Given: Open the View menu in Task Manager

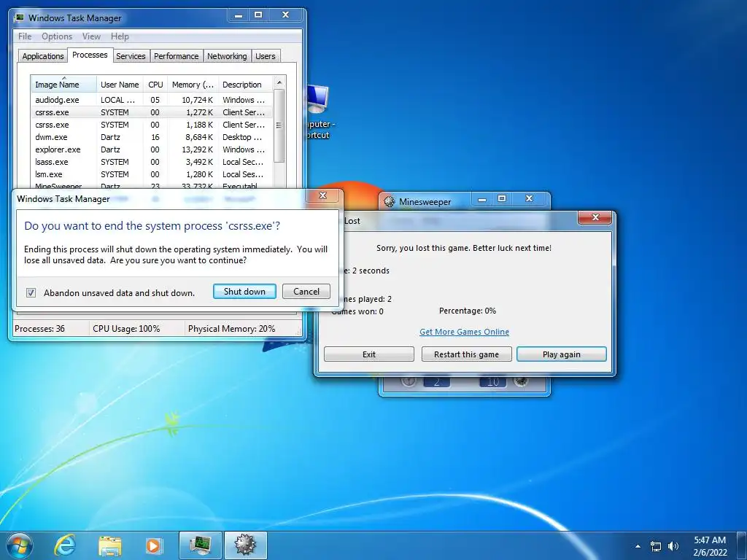Looking at the screenshot, I should coord(91,36).
